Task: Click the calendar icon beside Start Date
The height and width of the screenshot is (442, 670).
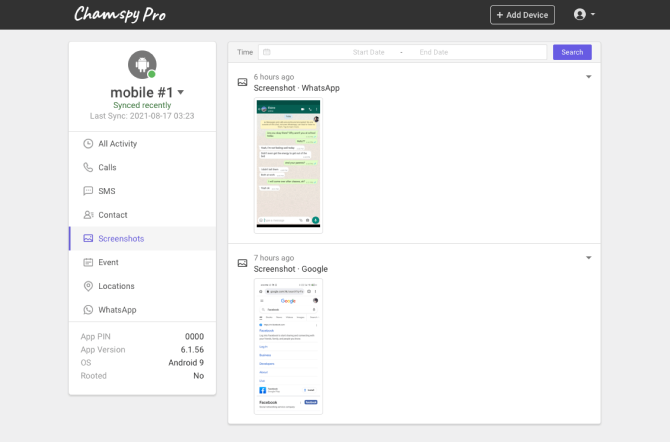Action: click(266, 52)
